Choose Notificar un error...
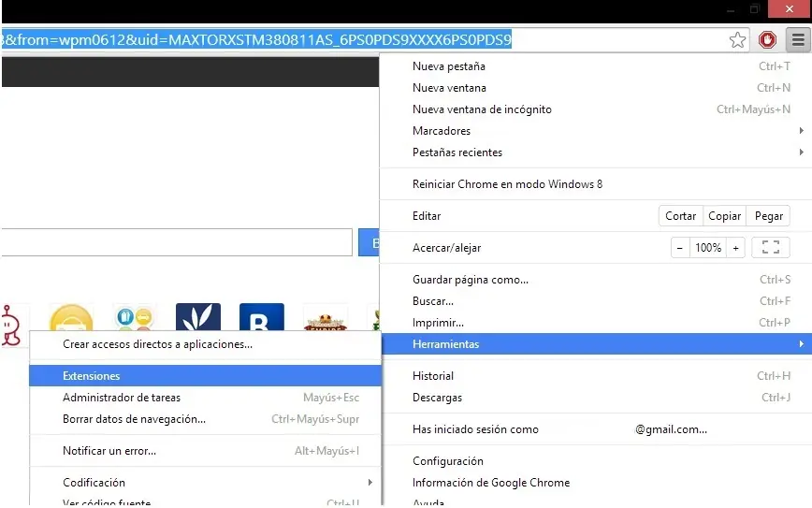812x508 pixels. point(206,451)
